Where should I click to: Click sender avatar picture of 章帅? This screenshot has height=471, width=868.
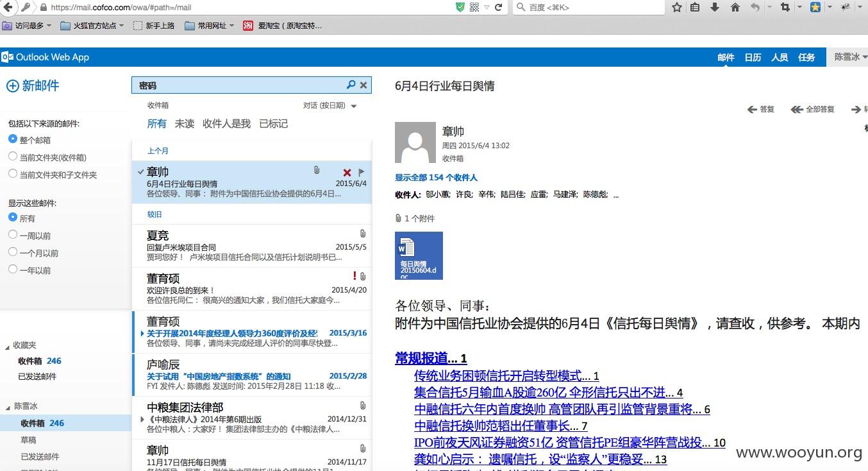click(x=415, y=142)
